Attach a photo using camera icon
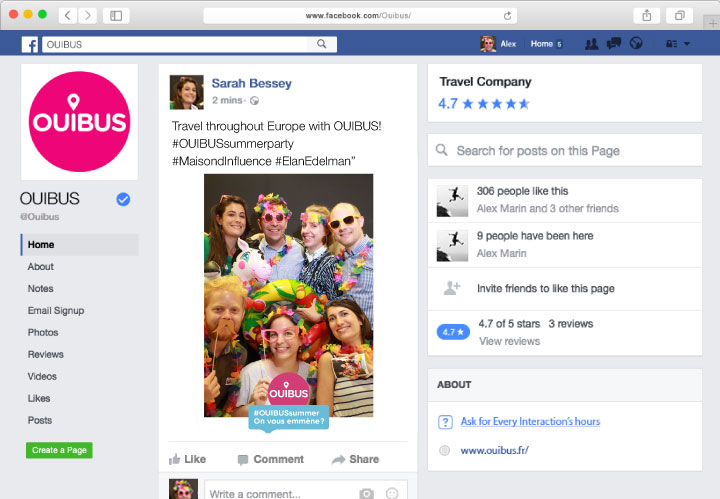720x499 pixels. (x=366, y=493)
